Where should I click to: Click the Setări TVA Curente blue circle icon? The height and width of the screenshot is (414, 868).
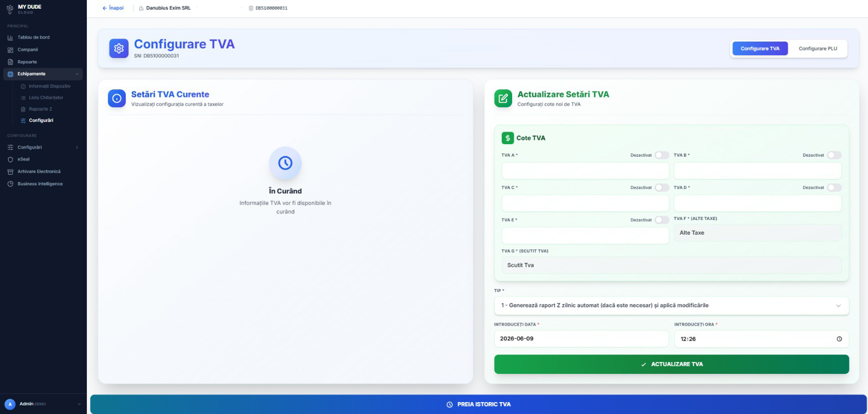[117, 98]
